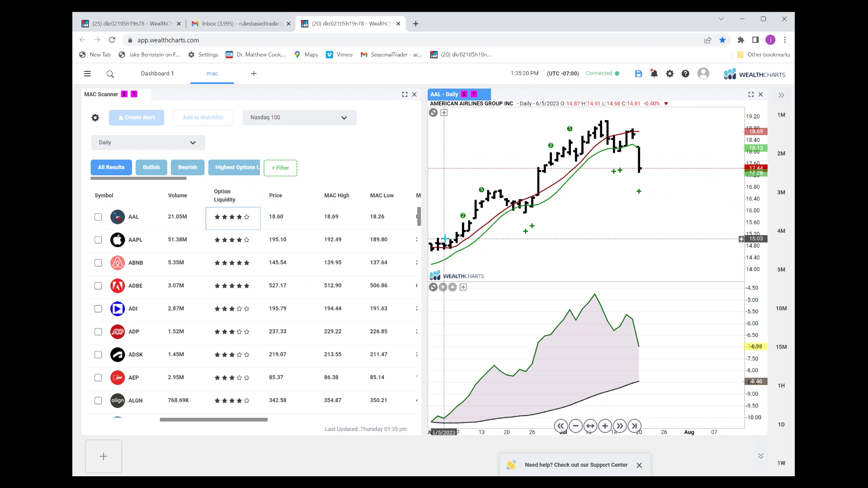
Task: Add indicator to price chart pane
Action: click(x=444, y=113)
